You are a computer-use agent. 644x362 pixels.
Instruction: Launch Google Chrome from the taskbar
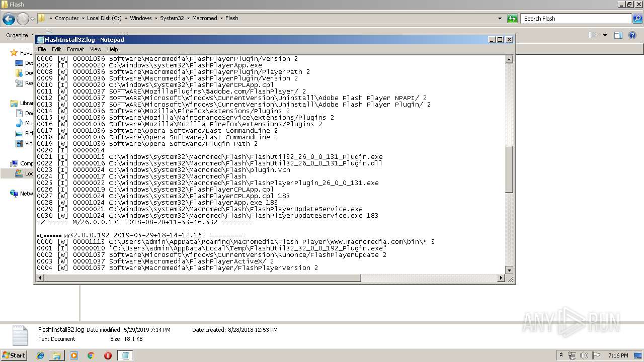click(x=91, y=355)
